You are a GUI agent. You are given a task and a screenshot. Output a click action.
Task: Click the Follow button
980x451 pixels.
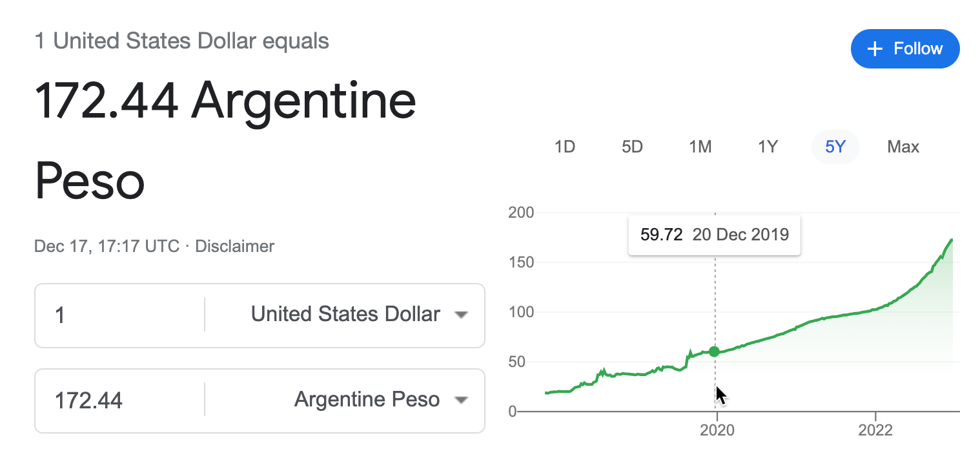coord(905,48)
